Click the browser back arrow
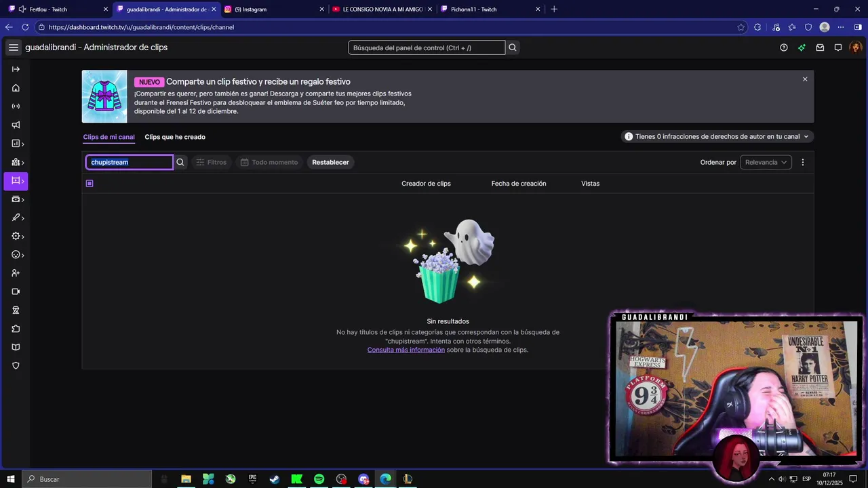The width and height of the screenshot is (868, 488). pyautogui.click(x=9, y=27)
